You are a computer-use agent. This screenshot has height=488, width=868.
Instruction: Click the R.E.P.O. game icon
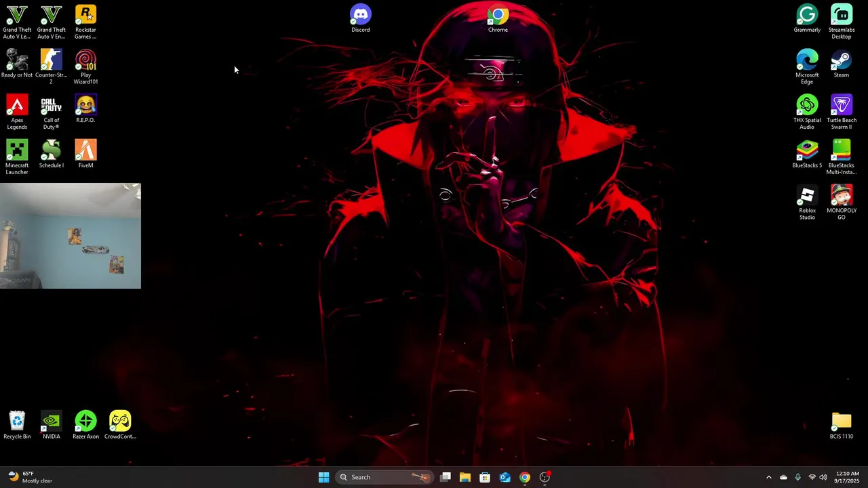pyautogui.click(x=85, y=109)
